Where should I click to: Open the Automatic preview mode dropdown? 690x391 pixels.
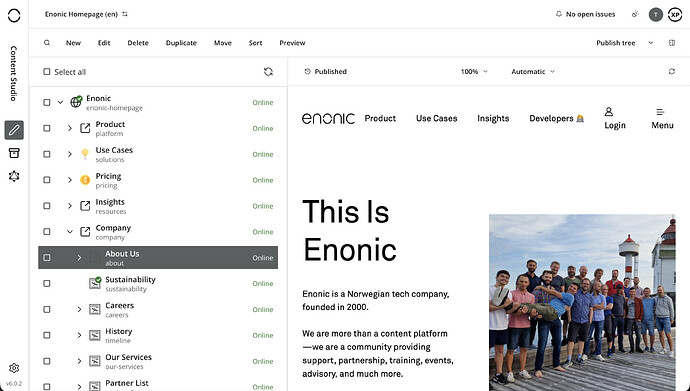(x=533, y=71)
